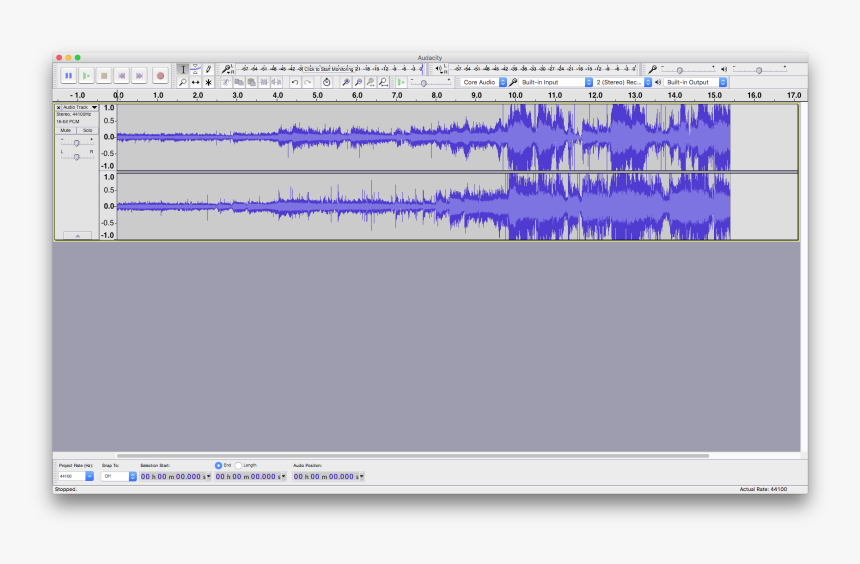Skip to end of the track
This screenshot has width=860, height=564.
139,76
